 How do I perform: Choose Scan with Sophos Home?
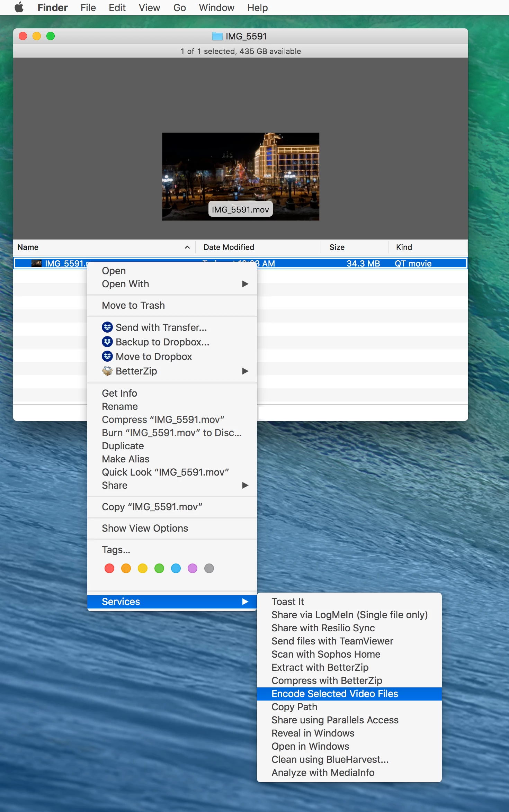349,654
